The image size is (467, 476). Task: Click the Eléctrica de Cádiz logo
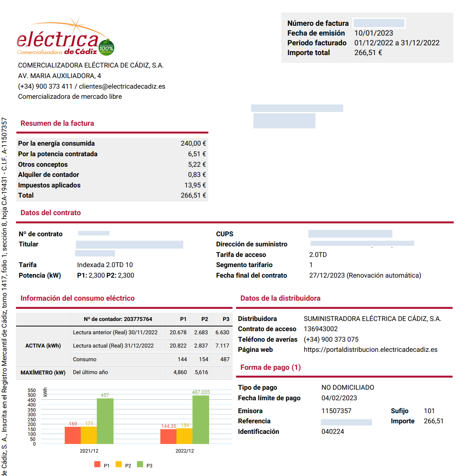coord(65,37)
